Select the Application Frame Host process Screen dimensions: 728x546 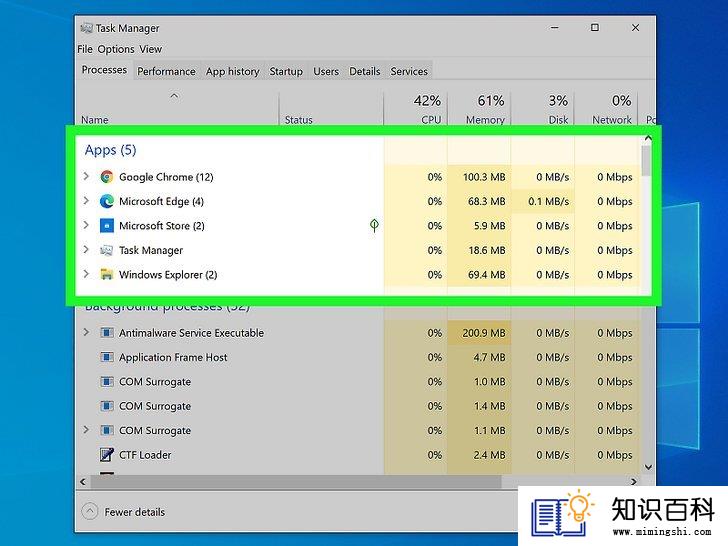358,357
